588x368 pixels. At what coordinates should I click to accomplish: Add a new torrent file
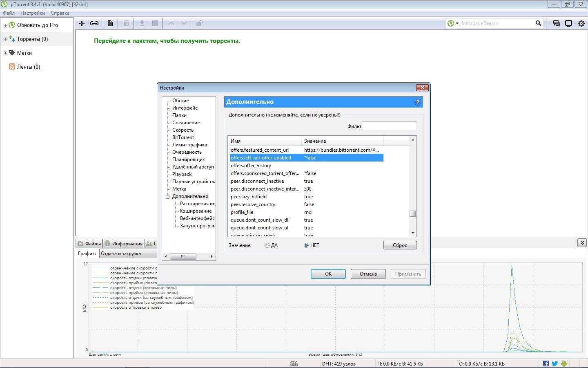coord(81,23)
